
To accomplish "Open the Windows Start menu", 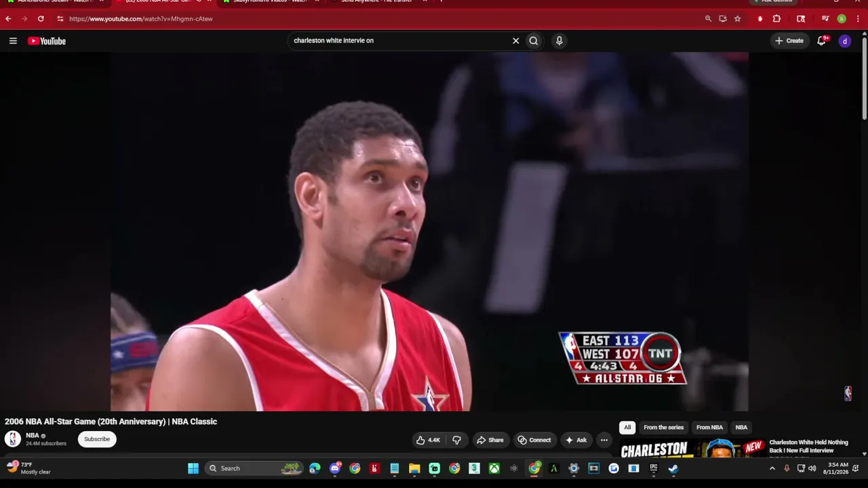I will (x=193, y=468).
